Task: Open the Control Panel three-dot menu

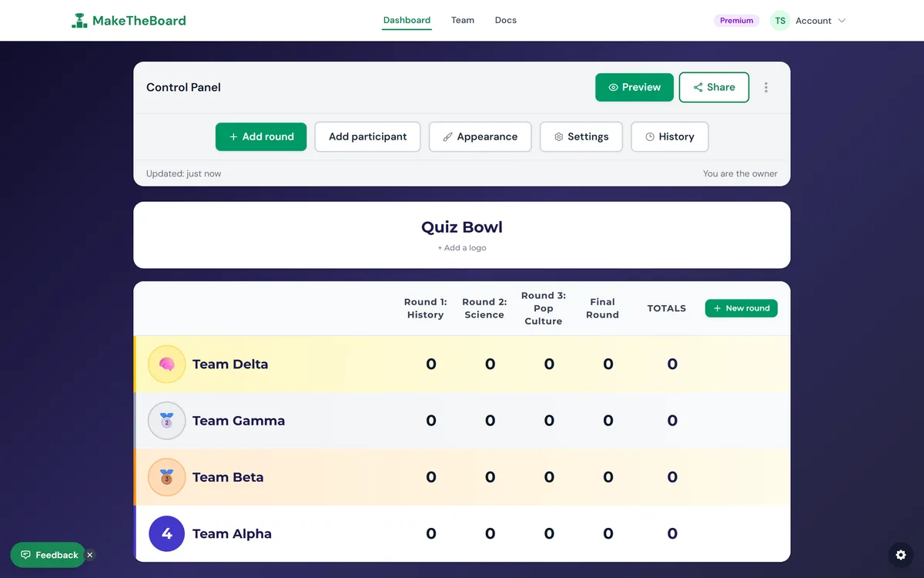Action: [766, 87]
